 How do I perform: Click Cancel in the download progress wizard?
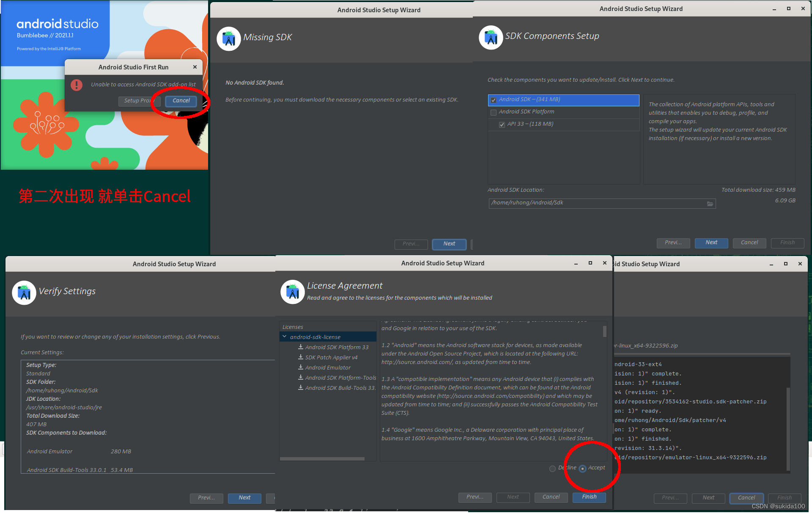[x=746, y=498]
